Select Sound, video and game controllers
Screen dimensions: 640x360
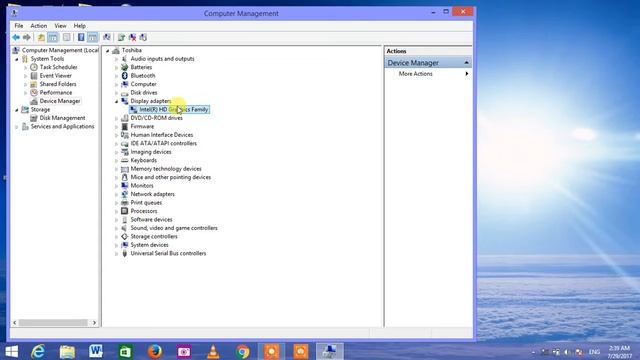(174, 228)
